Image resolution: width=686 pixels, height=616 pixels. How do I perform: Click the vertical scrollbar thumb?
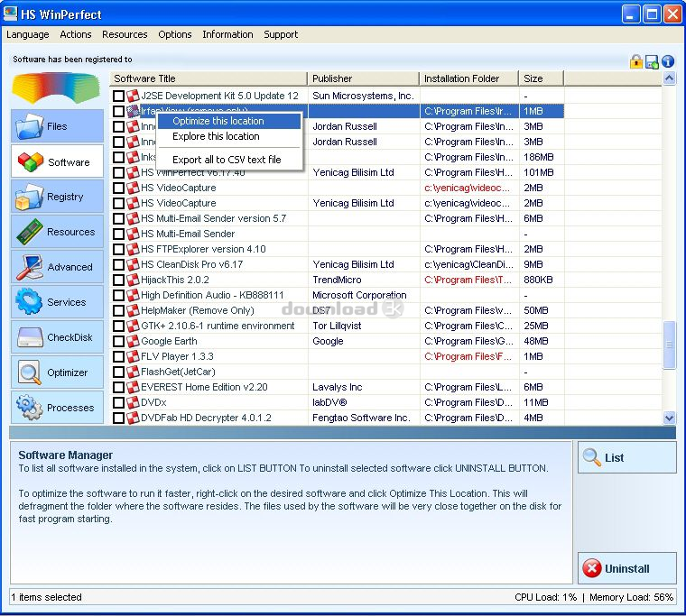(669, 345)
